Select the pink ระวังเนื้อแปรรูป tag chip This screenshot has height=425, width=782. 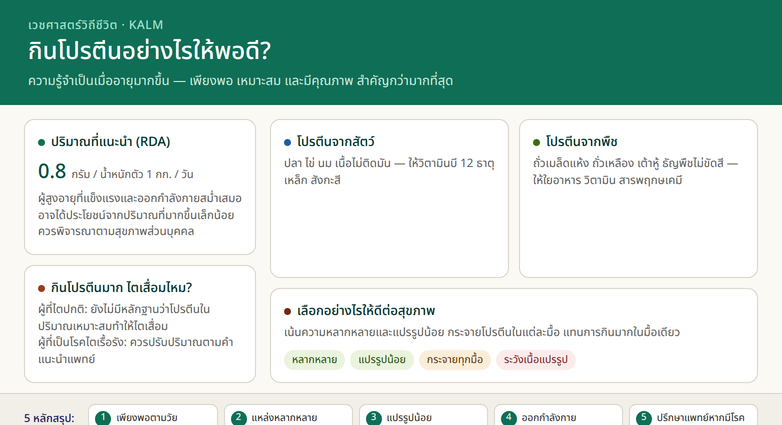(536, 360)
